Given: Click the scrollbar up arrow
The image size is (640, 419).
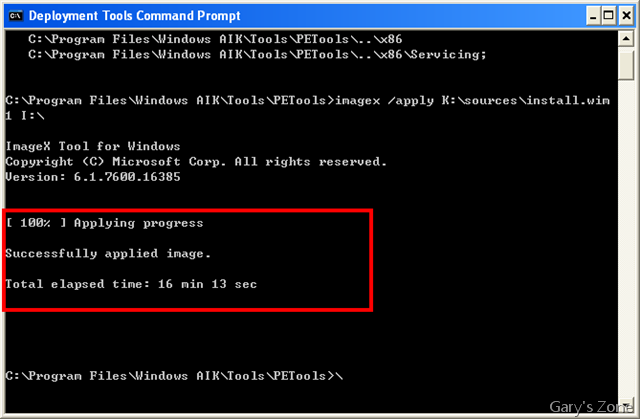Looking at the screenshot, I should click(625, 39).
